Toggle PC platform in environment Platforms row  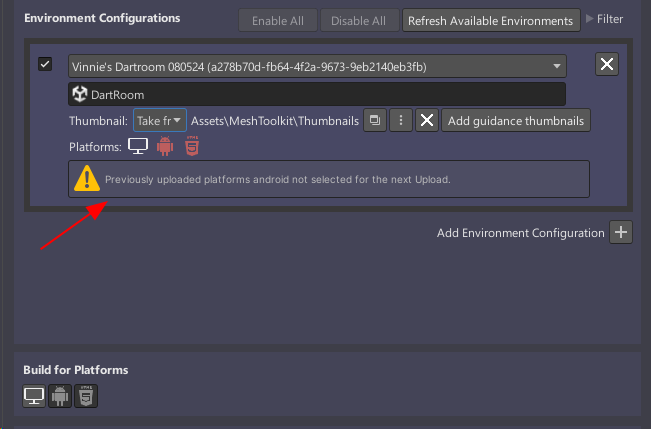click(x=138, y=146)
